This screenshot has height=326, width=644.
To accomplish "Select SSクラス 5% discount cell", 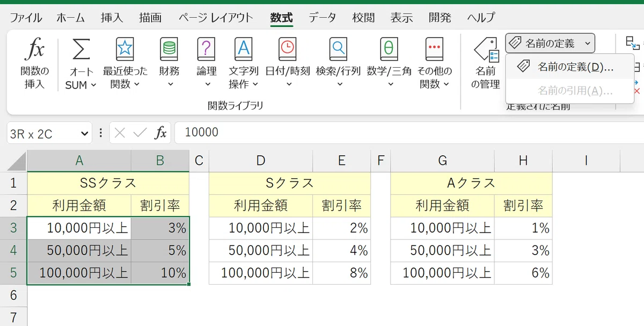I will pos(160,250).
